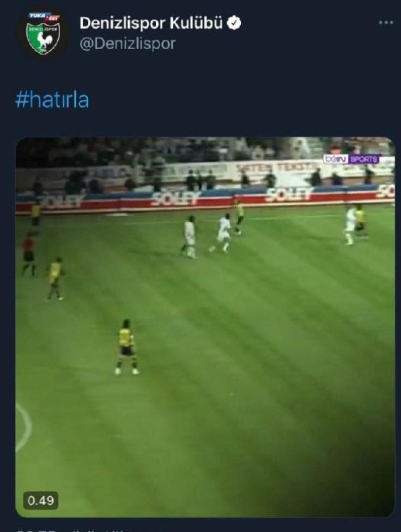Visit the @Denizlispor handle link
This screenshot has height=532, width=401.
[127, 44]
